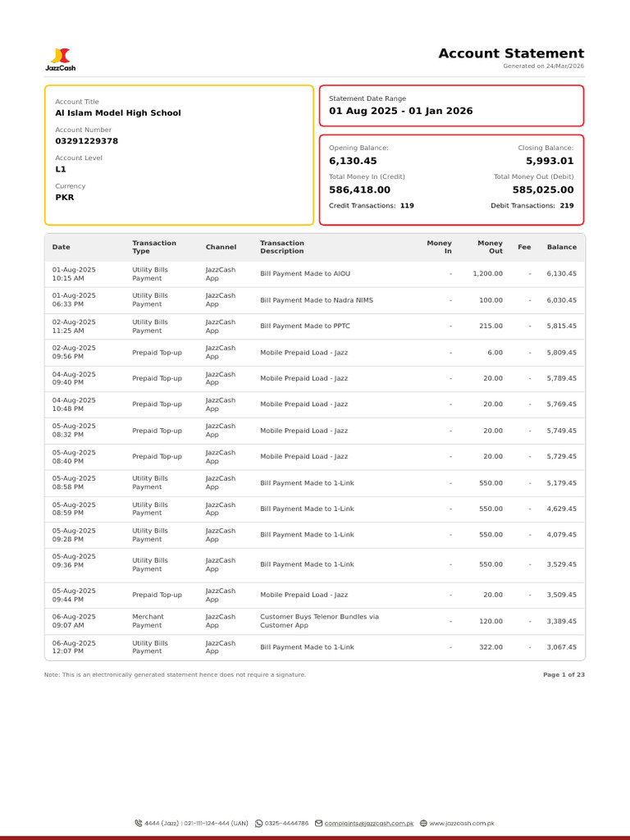Click the debit transactions count 219
The width and height of the screenshot is (630, 840).
[567, 206]
